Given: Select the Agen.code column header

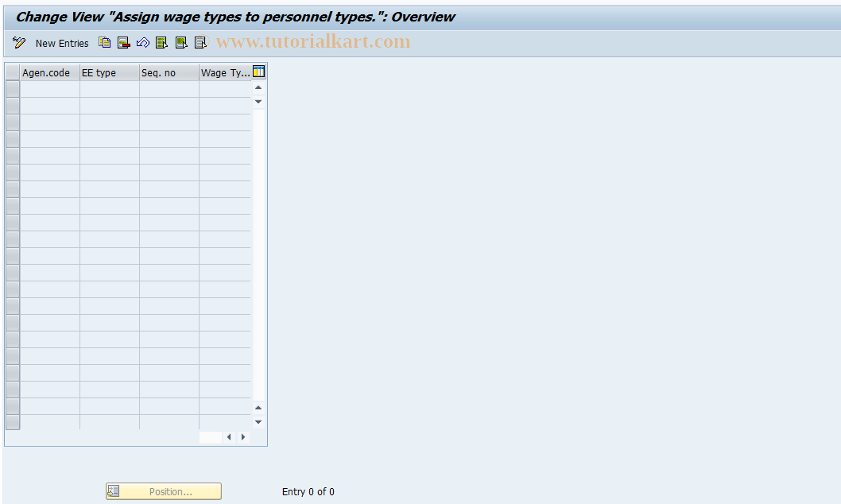Looking at the screenshot, I should tap(50, 73).
